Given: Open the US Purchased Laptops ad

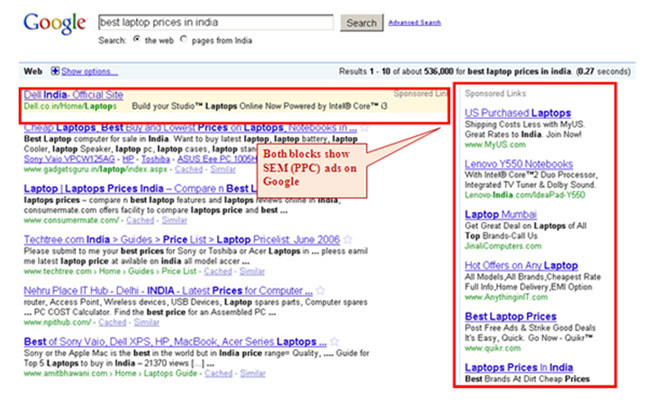Looking at the screenshot, I should point(518,113).
